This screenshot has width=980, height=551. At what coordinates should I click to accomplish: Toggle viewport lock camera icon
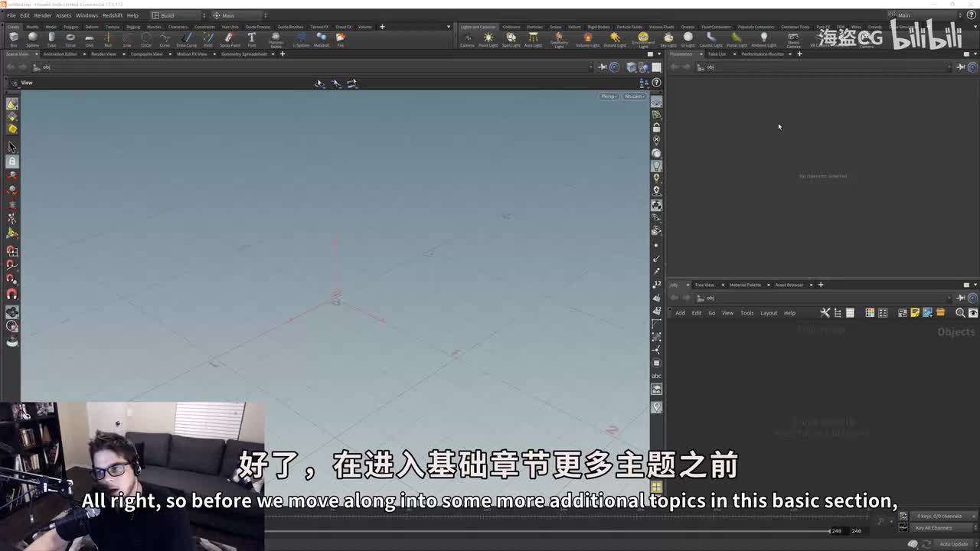click(x=656, y=127)
